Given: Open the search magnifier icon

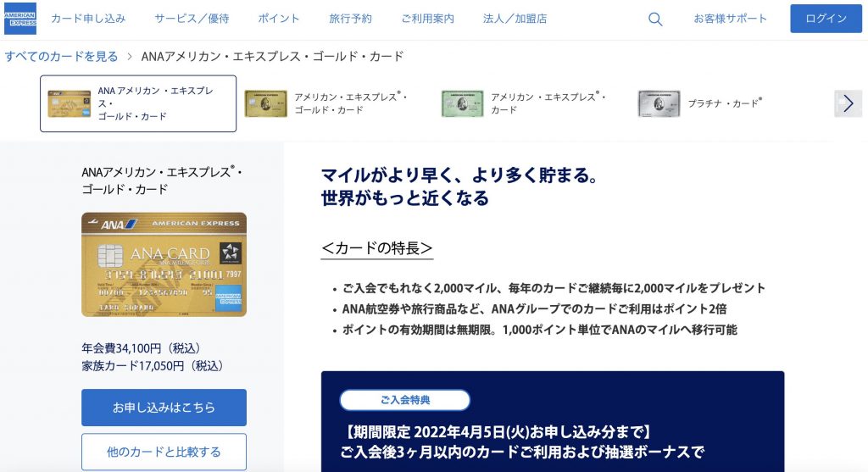Looking at the screenshot, I should click(x=655, y=19).
